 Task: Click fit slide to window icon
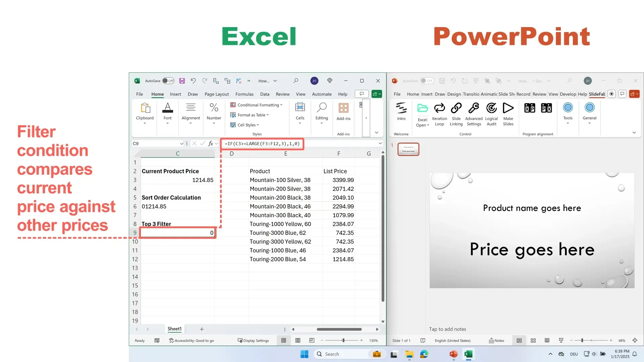pos(635,341)
